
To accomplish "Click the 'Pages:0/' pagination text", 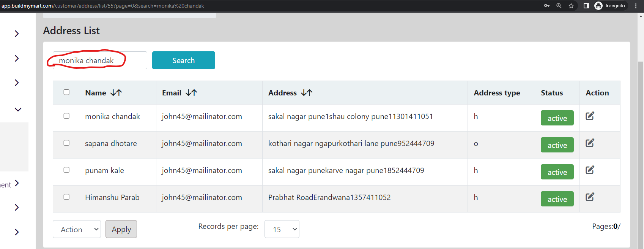I will tap(606, 226).
